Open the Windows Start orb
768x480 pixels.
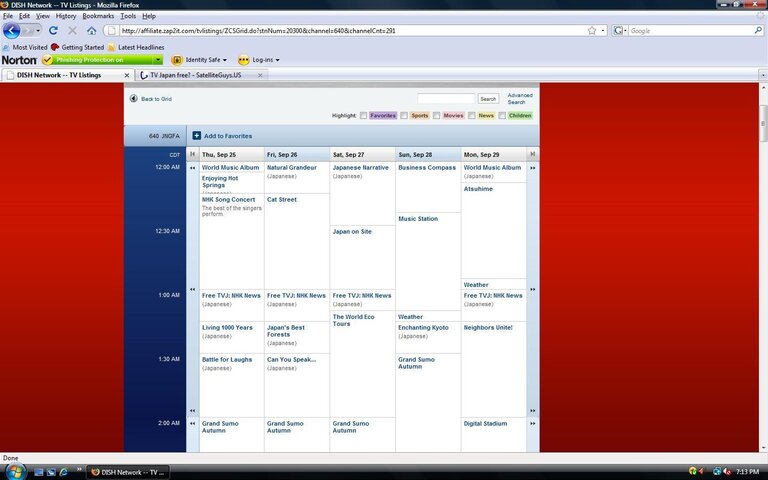15,471
